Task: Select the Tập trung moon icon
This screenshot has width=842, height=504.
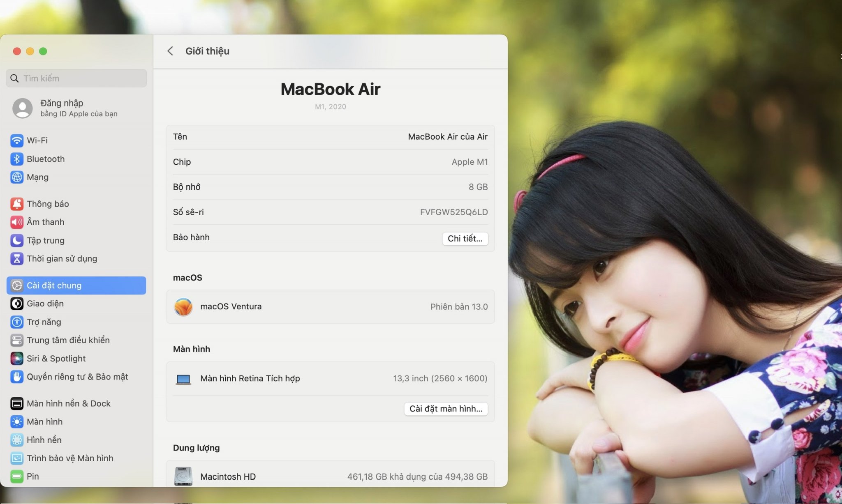Action: 17,240
